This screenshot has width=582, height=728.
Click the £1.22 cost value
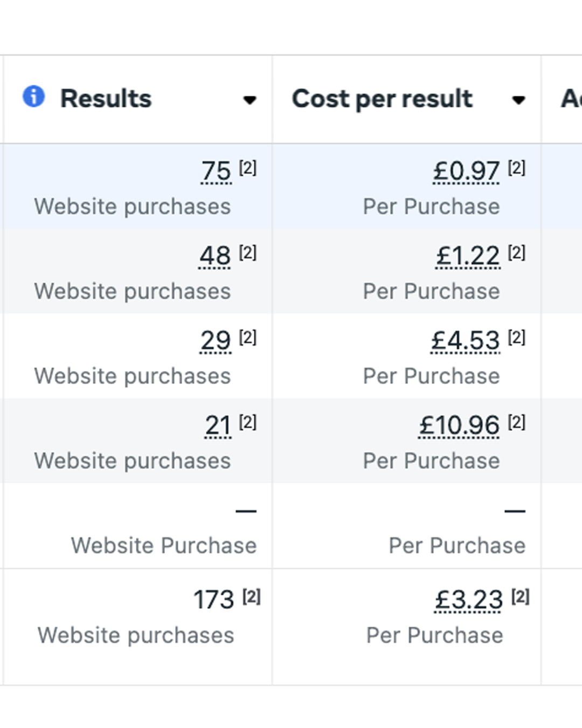(x=468, y=256)
